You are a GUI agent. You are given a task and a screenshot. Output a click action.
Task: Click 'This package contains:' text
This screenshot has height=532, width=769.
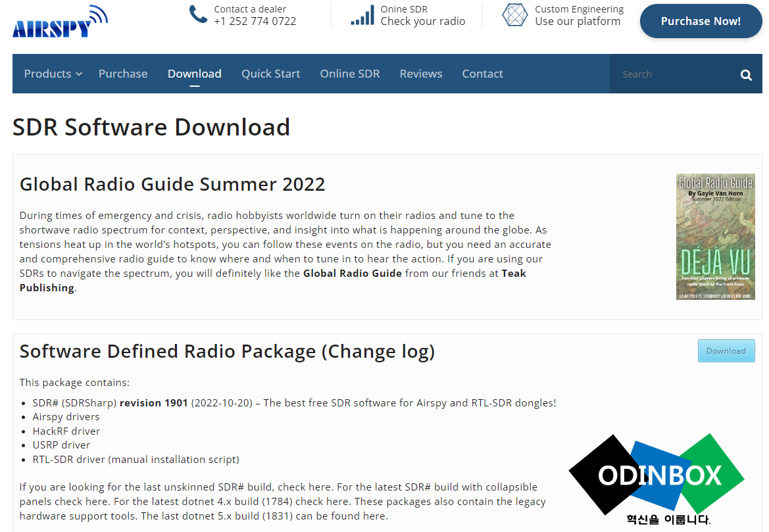coord(74,383)
